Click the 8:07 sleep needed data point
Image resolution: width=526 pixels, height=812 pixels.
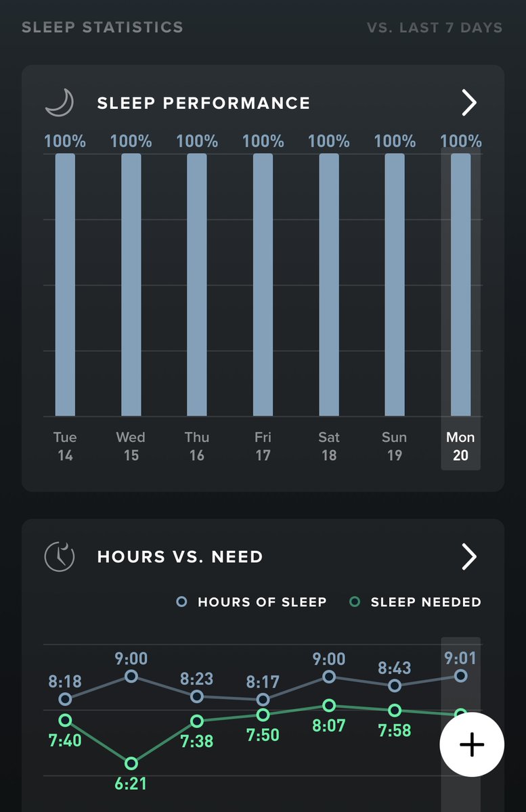pos(329,705)
